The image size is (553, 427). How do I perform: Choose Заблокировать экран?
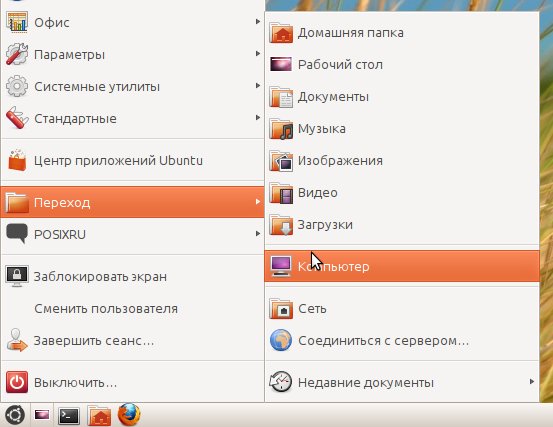(x=133, y=276)
